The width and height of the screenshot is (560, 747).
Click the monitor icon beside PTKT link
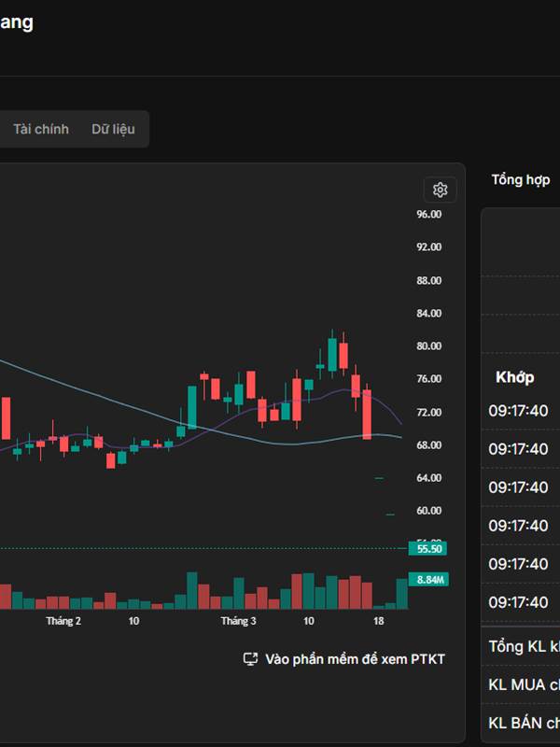click(x=250, y=659)
